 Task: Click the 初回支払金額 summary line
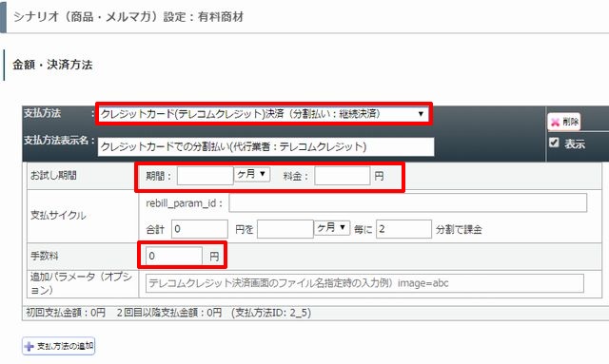point(168,313)
